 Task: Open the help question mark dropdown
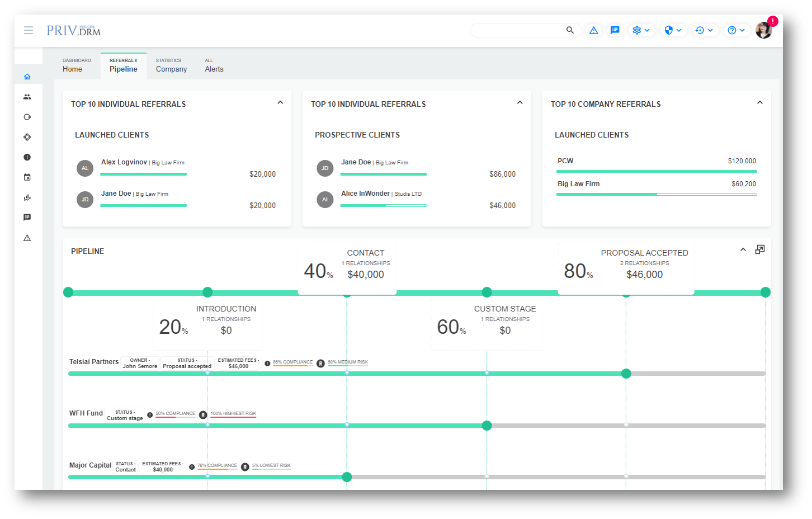(x=736, y=30)
